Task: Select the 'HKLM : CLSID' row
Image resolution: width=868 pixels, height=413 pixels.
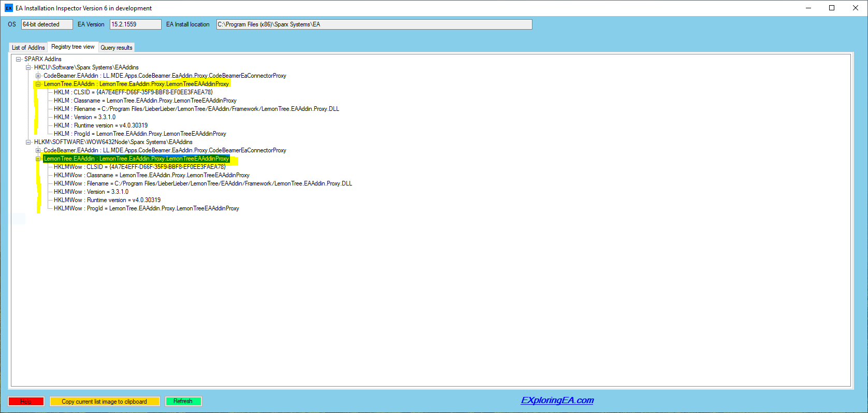Action: pyautogui.click(x=133, y=92)
